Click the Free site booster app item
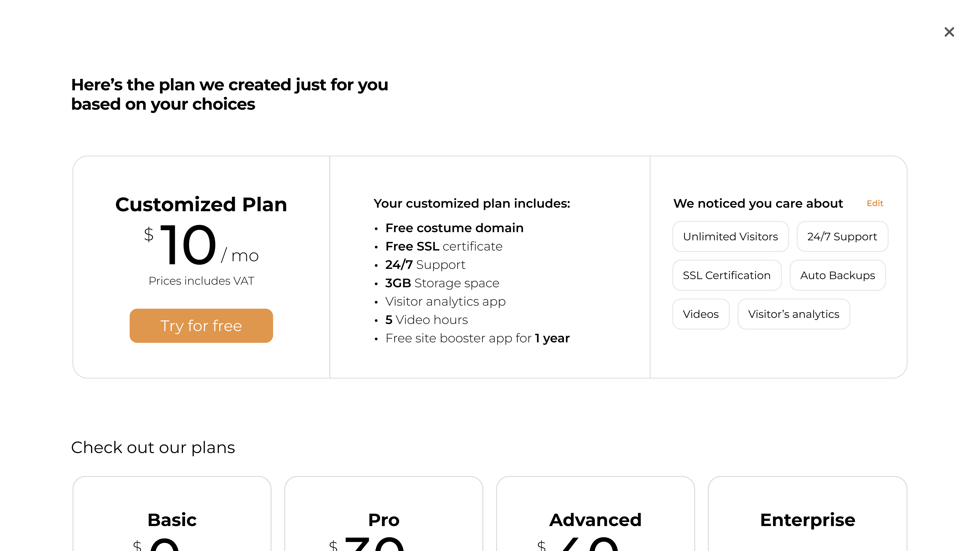Image resolution: width=980 pixels, height=551 pixels. click(477, 338)
